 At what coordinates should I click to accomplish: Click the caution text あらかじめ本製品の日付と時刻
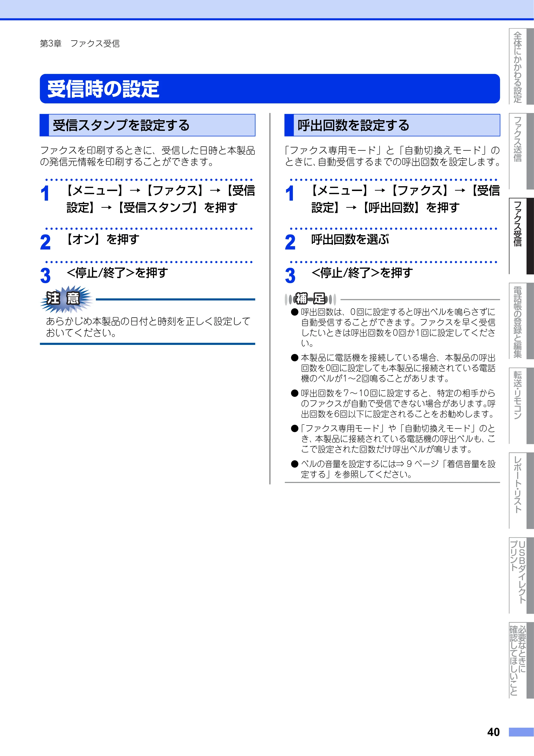pos(148,327)
